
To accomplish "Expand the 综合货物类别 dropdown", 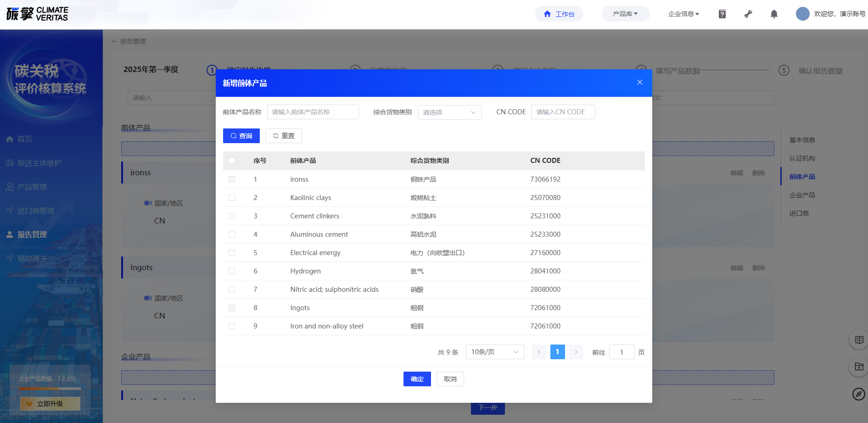I will (x=449, y=112).
